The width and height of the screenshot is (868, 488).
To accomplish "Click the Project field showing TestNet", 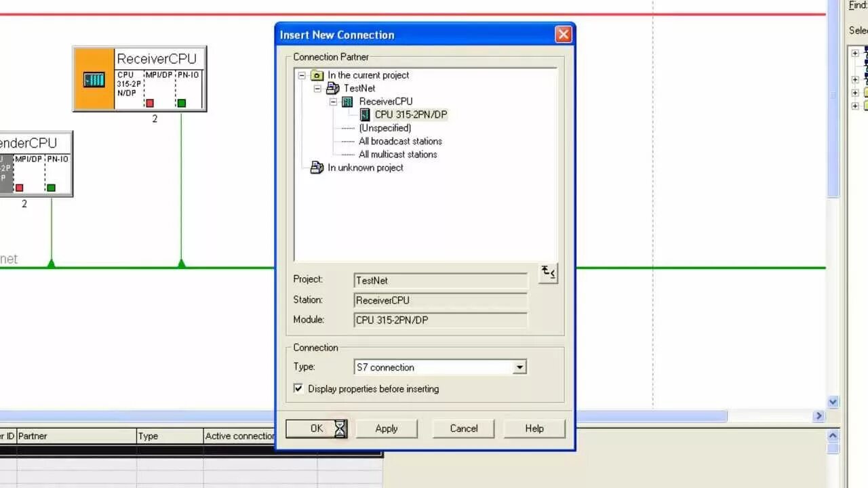I will [x=441, y=281].
